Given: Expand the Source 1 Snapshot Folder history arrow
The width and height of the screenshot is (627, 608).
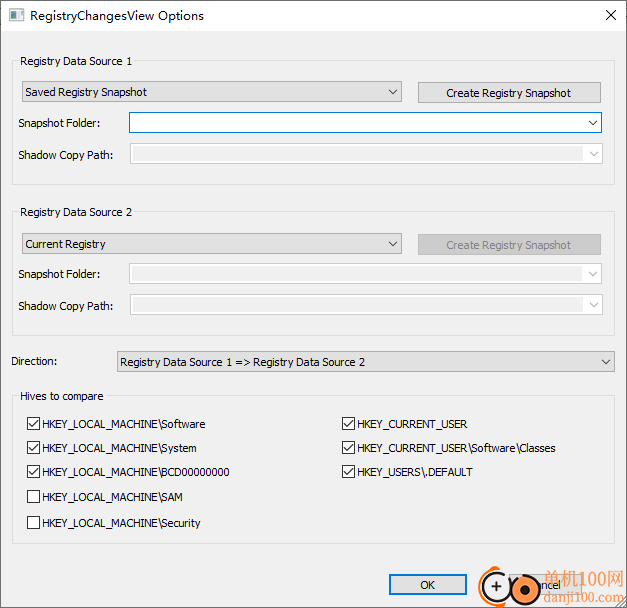Looking at the screenshot, I should pyautogui.click(x=593, y=122).
